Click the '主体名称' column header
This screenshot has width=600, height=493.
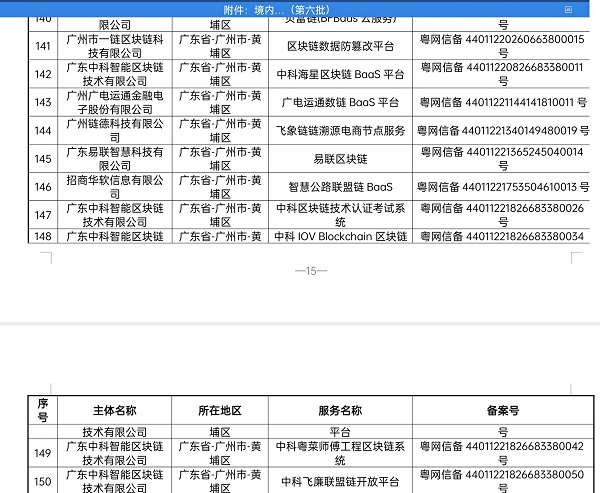click(115, 411)
